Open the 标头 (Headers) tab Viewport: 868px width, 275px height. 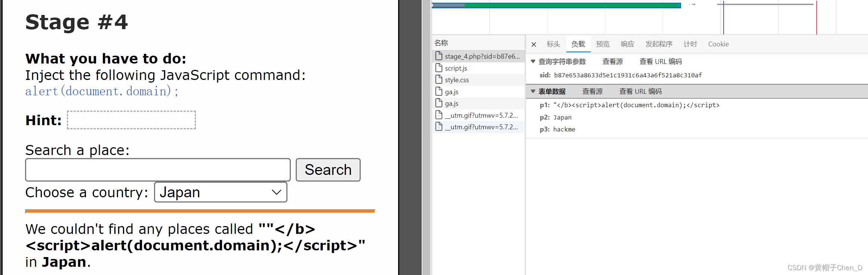click(x=553, y=44)
